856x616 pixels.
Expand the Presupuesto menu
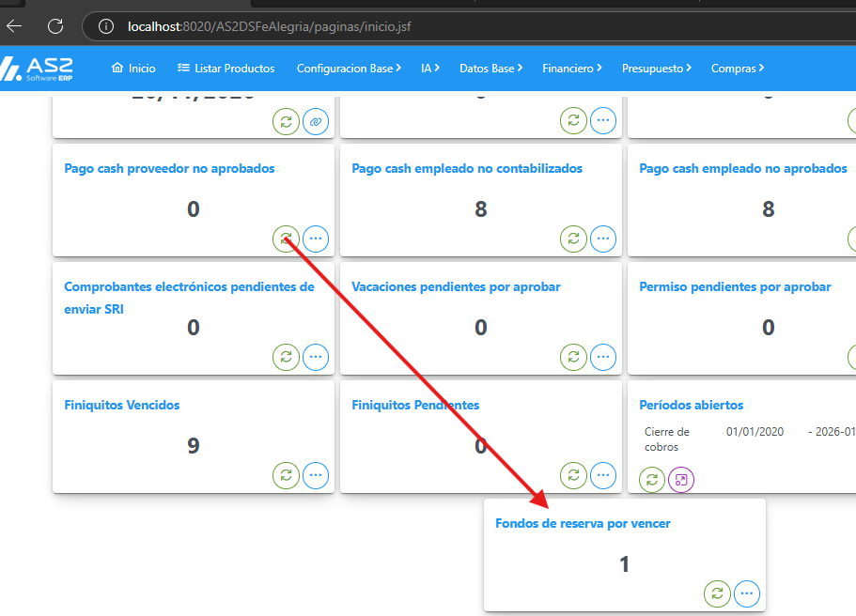(657, 69)
